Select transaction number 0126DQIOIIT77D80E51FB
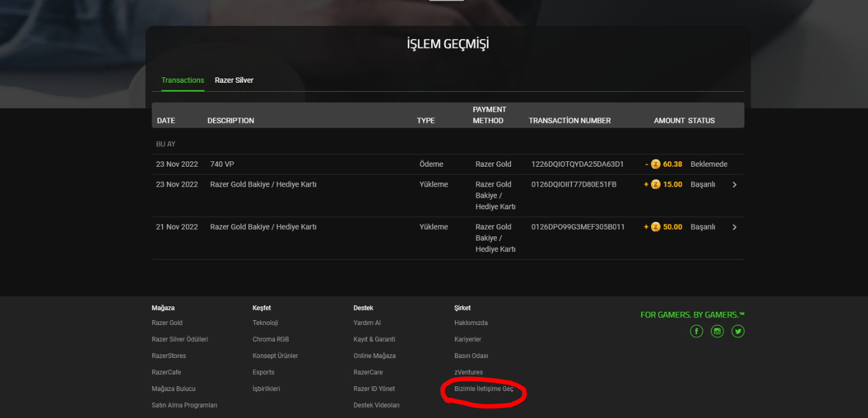This screenshot has height=418, width=868. (x=574, y=185)
